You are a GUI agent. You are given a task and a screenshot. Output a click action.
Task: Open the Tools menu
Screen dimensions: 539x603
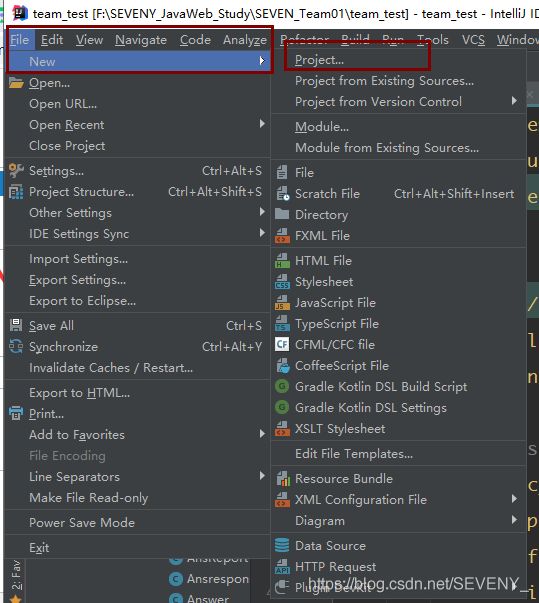pos(433,40)
